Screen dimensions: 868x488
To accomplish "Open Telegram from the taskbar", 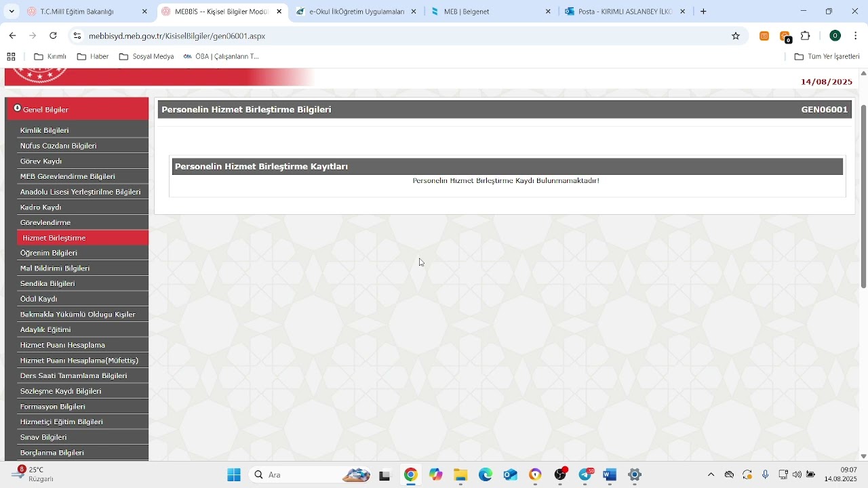I will click(586, 475).
